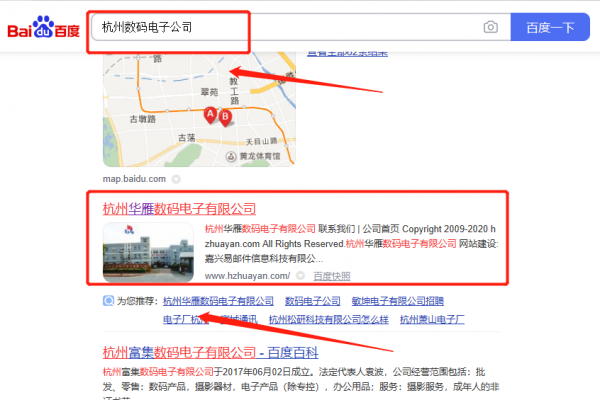Expand dropdown arrow beside map.baidu.com

click(176, 179)
